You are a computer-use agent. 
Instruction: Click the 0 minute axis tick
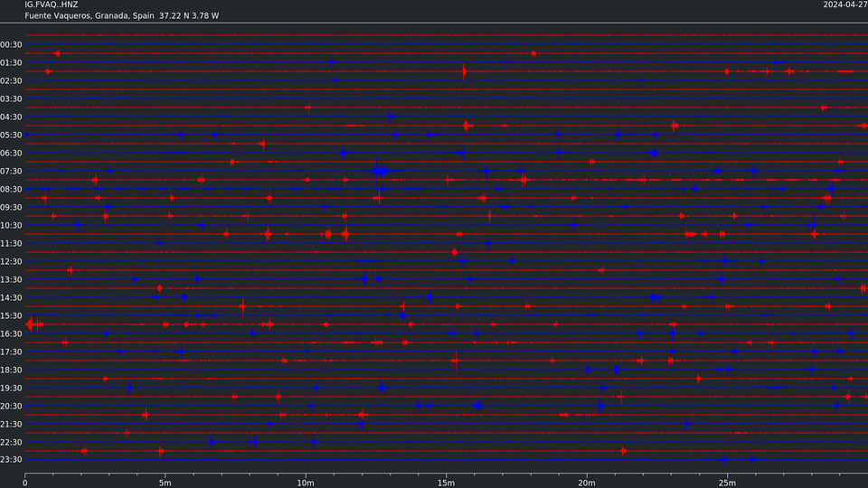coord(25,483)
